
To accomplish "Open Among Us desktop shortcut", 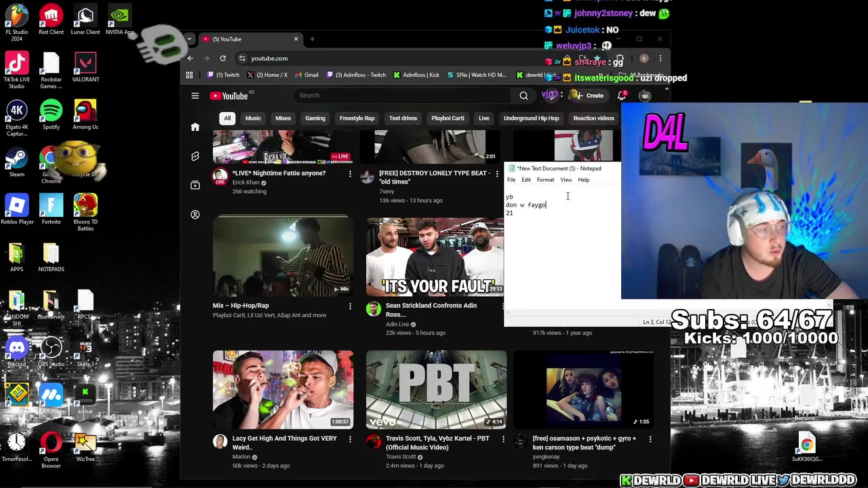I will coord(85,115).
